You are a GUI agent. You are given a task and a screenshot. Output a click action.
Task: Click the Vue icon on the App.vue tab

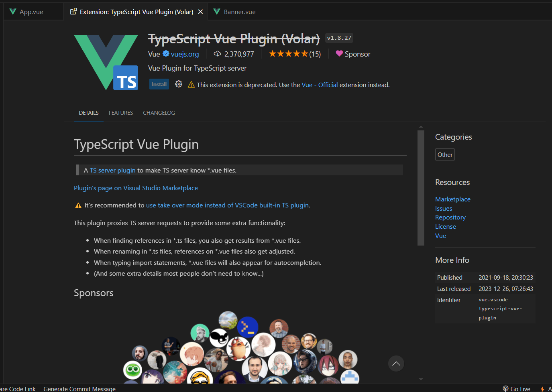click(13, 12)
